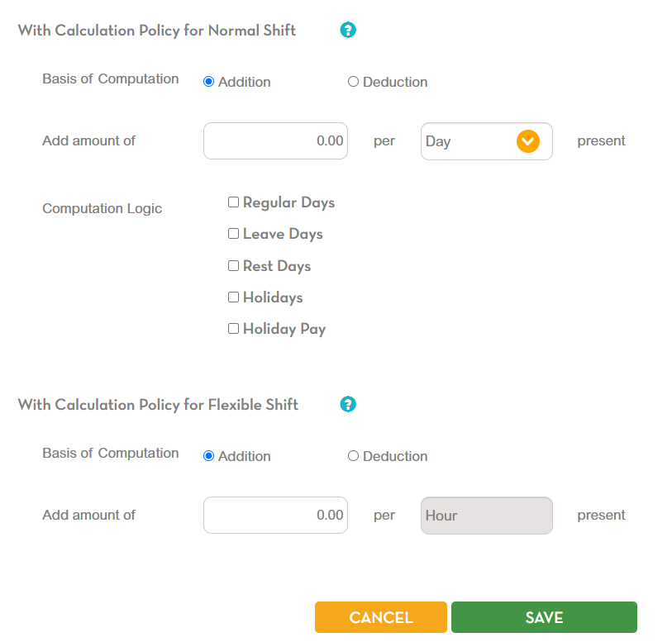Select Addition radio under Normal Shift
Image resolution: width=672 pixels, height=642 pixels.
[x=208, y=82]
